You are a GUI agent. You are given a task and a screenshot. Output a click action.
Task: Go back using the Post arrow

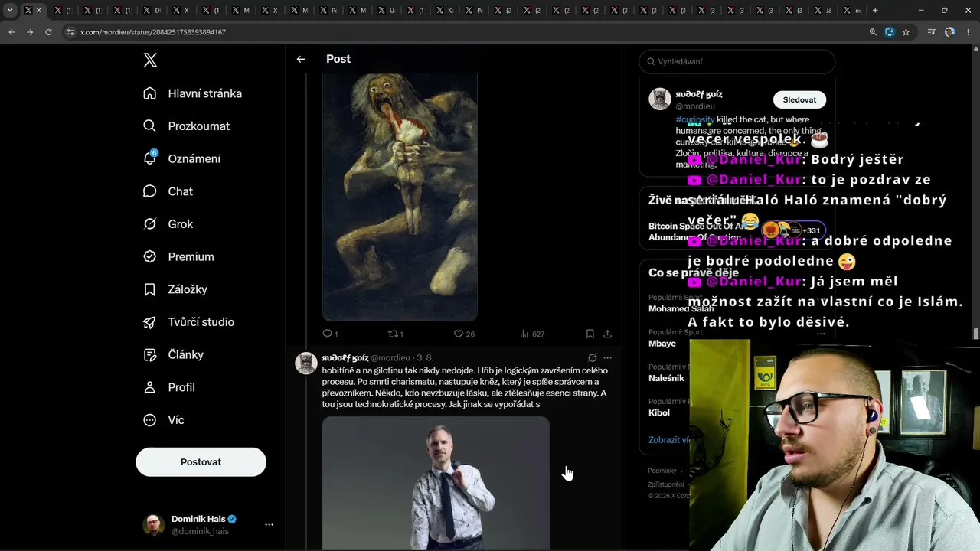tap(301, 59)
